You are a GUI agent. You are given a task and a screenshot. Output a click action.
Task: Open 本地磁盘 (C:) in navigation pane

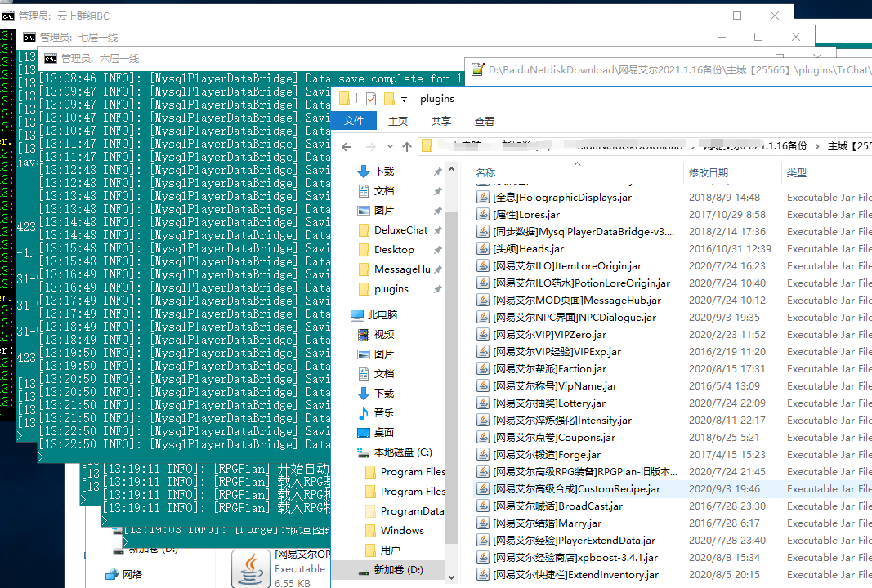click(402, 452)
